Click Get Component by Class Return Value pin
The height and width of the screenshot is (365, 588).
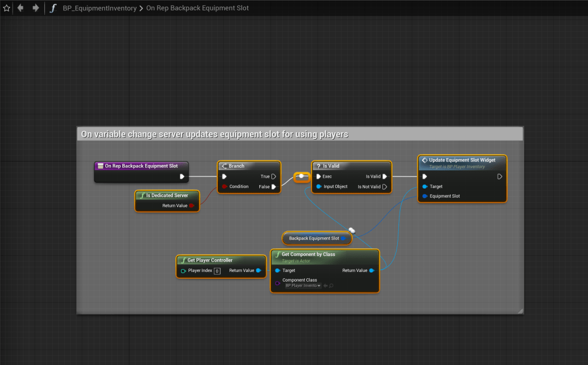pos(372,271)
